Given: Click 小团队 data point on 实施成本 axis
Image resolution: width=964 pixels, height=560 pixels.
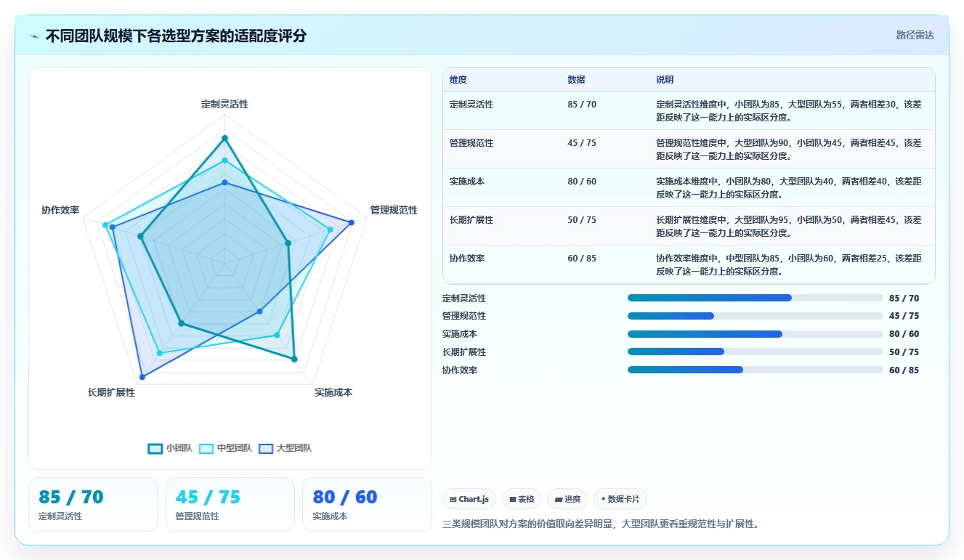Looking at the screenshot, I should pyautogui.click(x=294, y=359).
